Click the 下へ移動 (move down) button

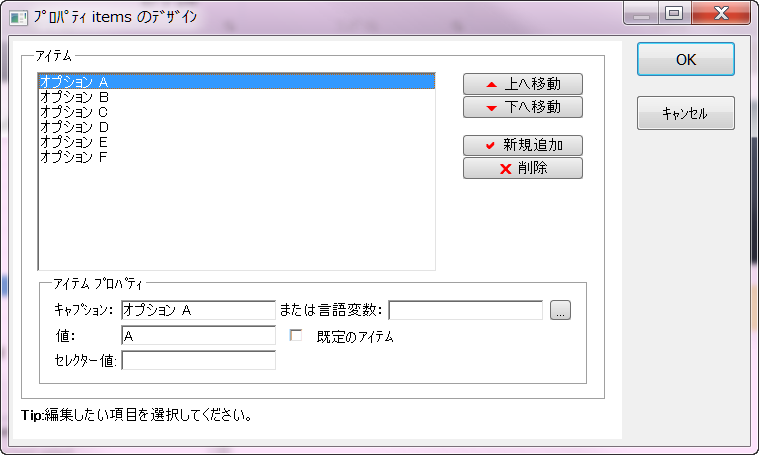(523, 107)
